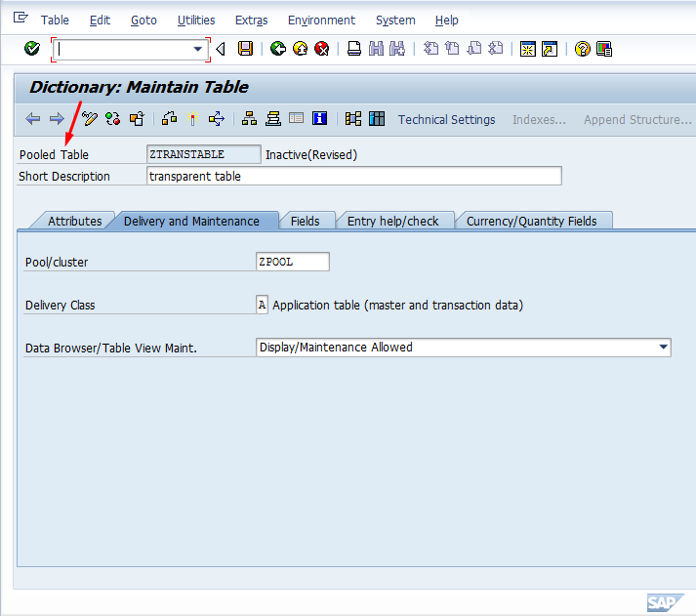Open the Utilities menu

pos(196,20)
